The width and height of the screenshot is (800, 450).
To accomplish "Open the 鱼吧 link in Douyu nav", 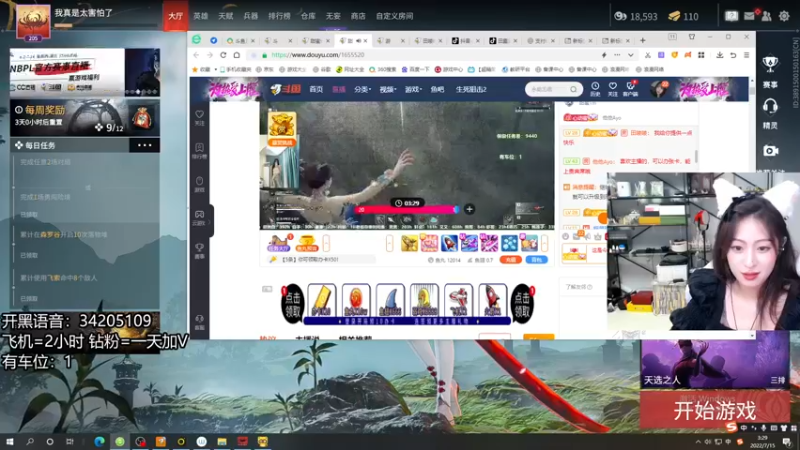I will tap(437, 89).
